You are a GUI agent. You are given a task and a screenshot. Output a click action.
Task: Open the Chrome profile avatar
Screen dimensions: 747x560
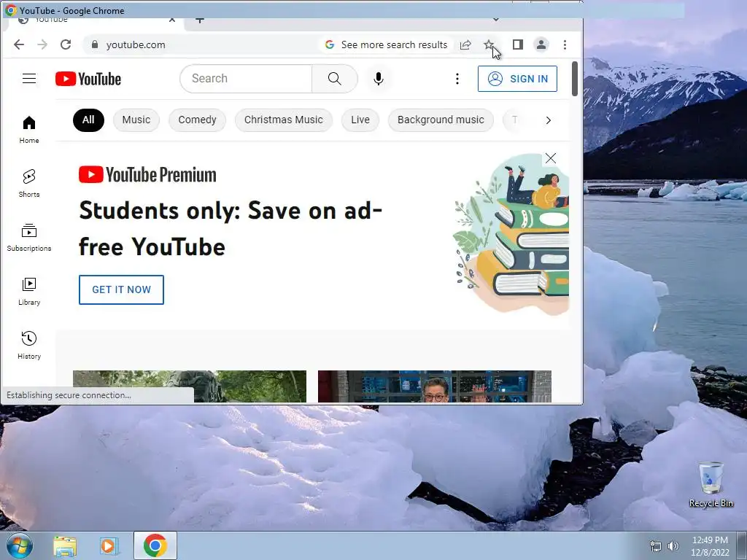tap(541, 44)
